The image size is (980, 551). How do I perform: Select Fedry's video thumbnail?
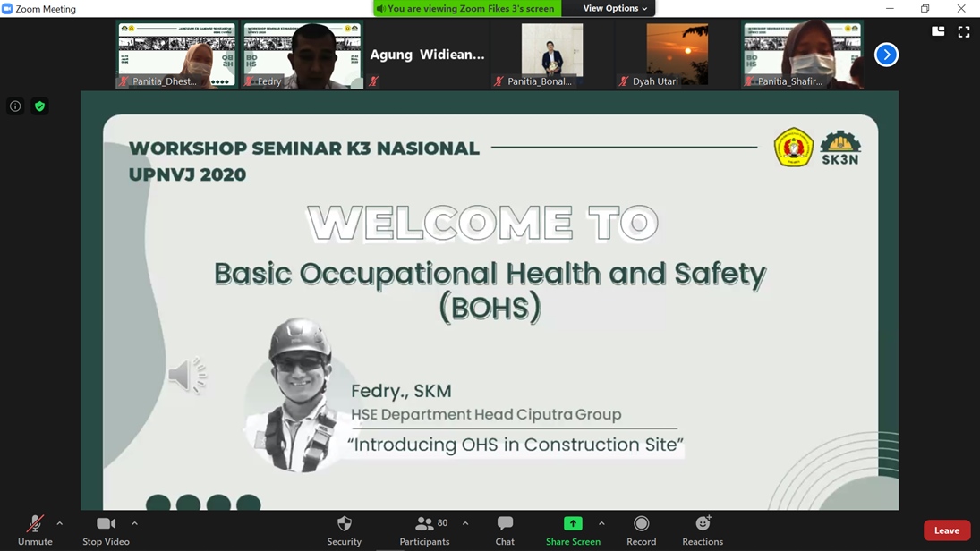click(x=302, y=55)
